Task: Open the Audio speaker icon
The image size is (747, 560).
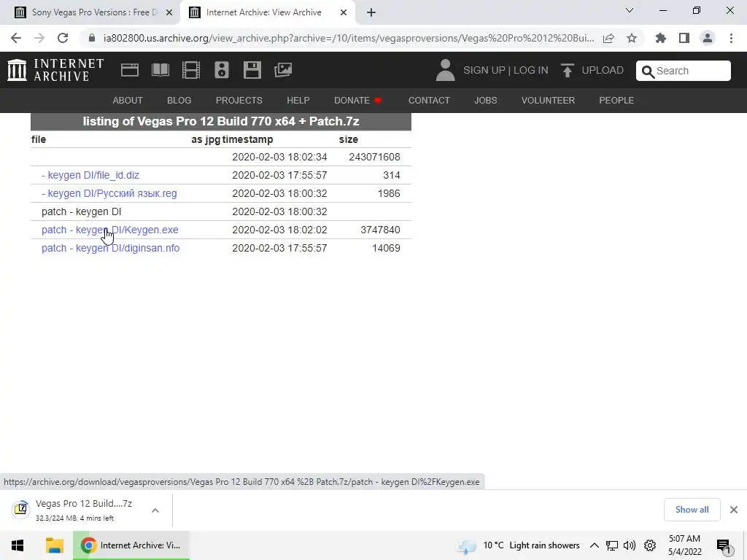Action: coord(222,70)
